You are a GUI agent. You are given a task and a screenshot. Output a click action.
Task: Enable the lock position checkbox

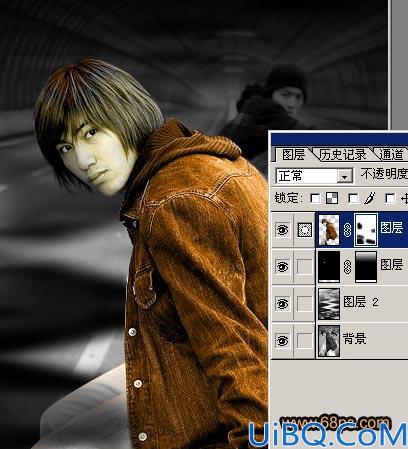tap(390, 198)
